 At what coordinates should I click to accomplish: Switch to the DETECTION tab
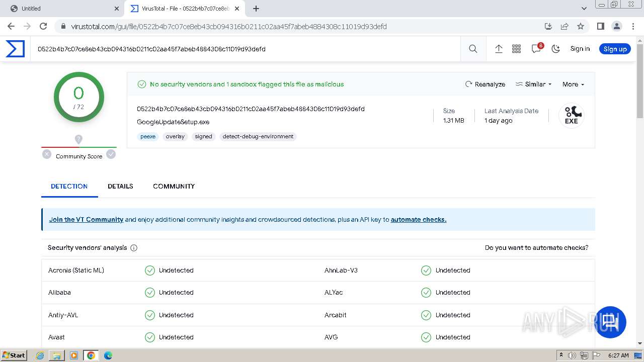(69, 186)
